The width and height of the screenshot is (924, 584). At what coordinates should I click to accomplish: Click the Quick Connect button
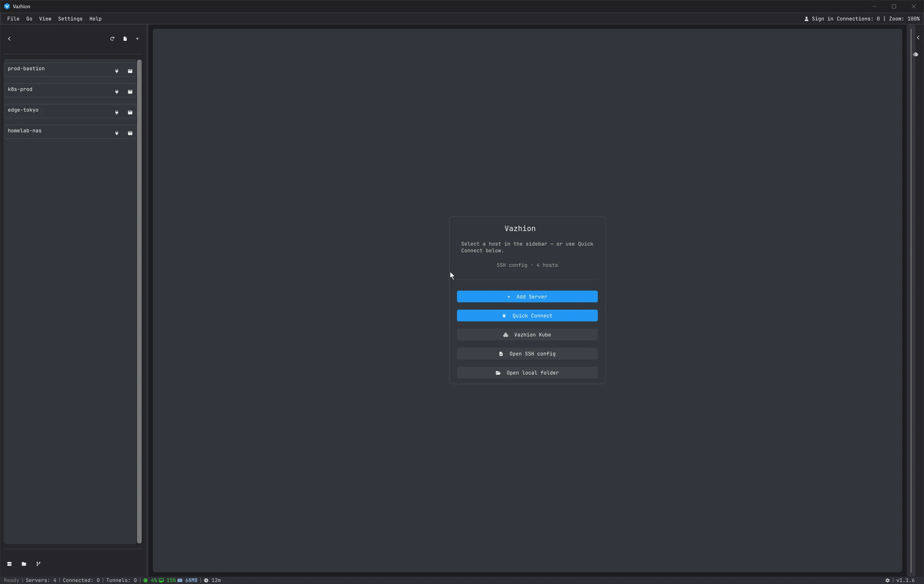[x=527, y=315]
